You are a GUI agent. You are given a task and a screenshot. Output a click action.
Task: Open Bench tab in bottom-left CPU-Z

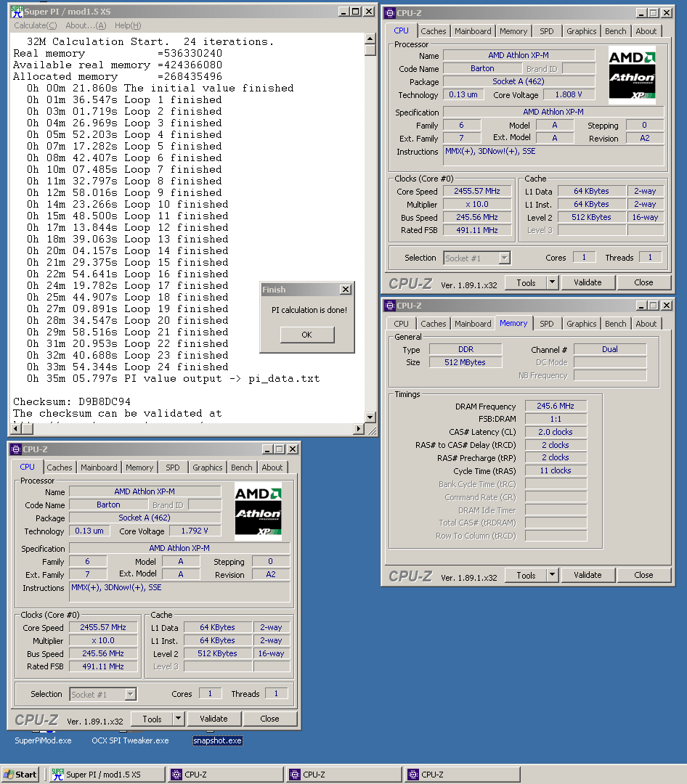point(242,467)
